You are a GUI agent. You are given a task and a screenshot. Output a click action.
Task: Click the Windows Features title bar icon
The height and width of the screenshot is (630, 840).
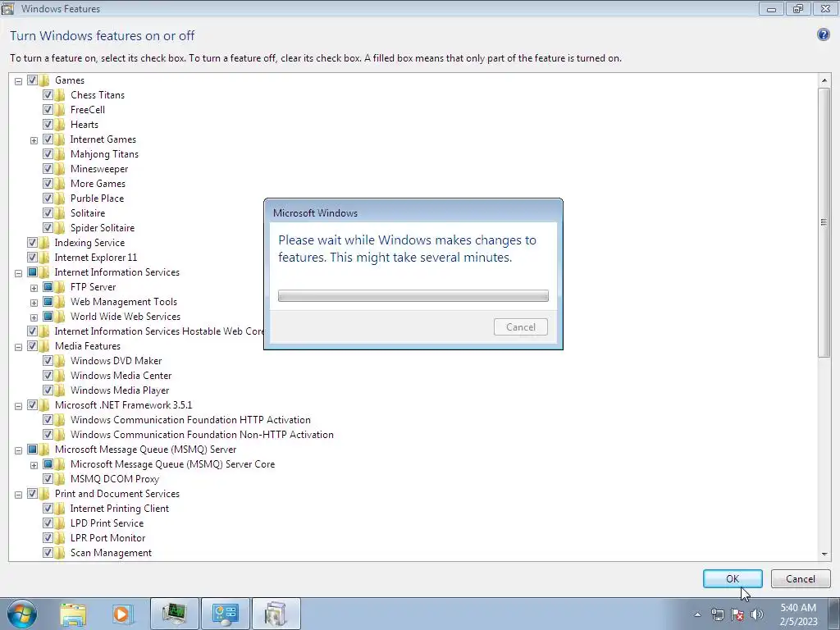tap(7, 8)
